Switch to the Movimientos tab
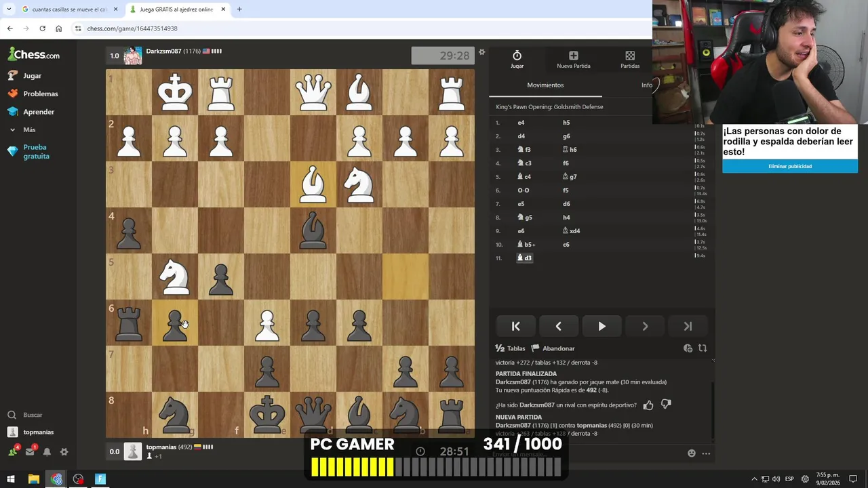 (x=545, y=85)
